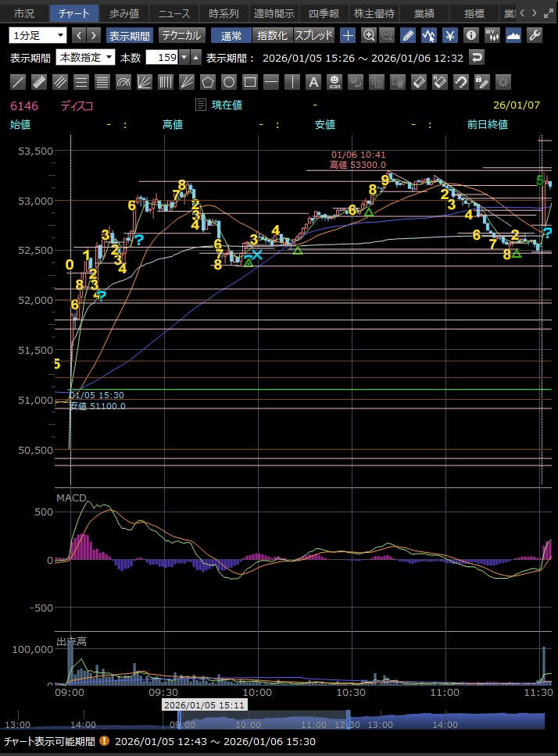The width and height of the screenshot is (558, 756).
Task: Click the crosshair cursor icon
Action: tap(348, 35)
